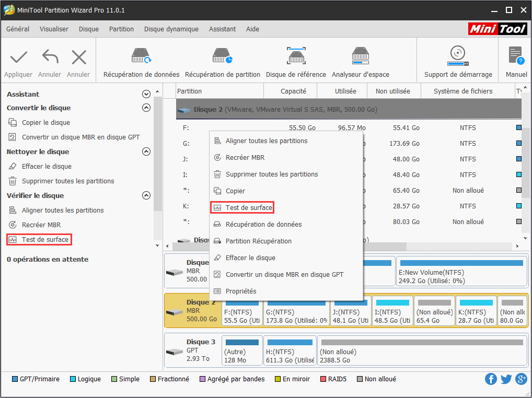Select the E:New Volume(NTFS) partition block

pos(461,271)
